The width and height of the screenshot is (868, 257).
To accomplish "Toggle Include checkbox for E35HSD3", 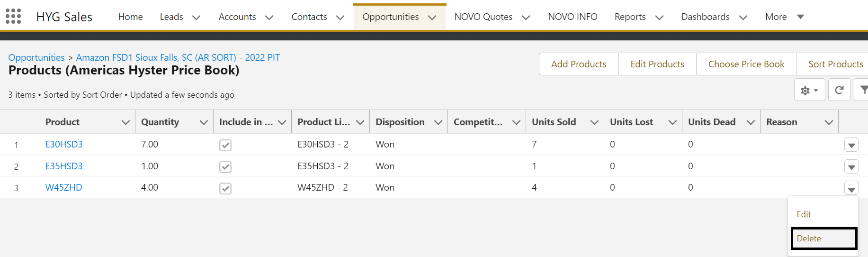I will [225, 167].
